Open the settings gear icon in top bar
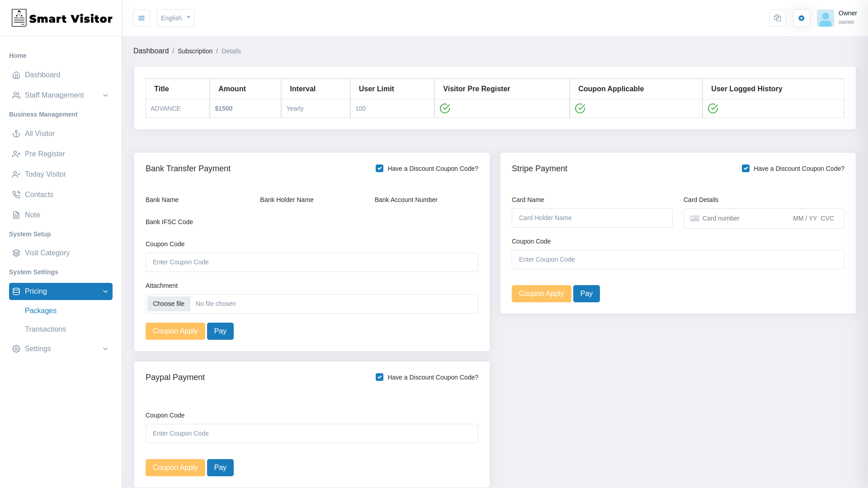This screenshot has height=488, width=868. pyautogui.click(x=801, y=18)
